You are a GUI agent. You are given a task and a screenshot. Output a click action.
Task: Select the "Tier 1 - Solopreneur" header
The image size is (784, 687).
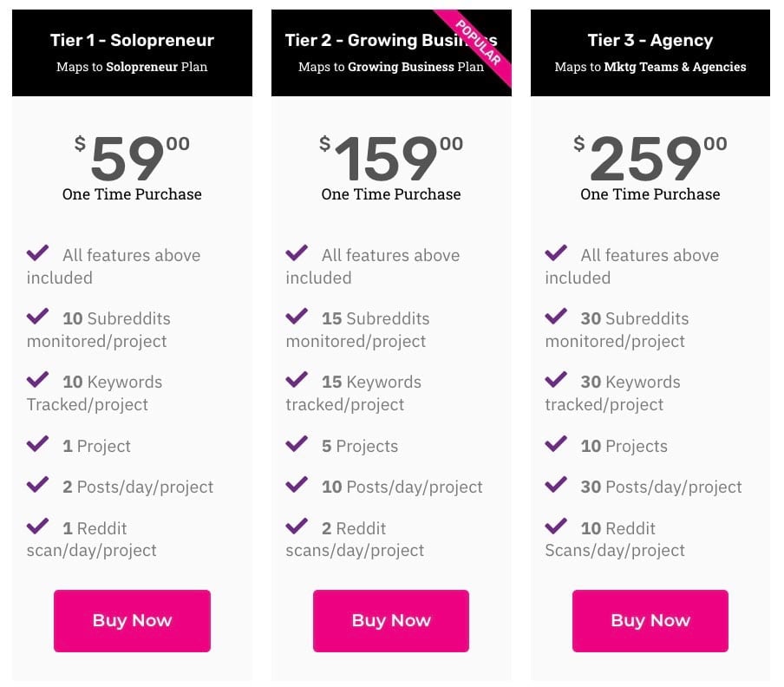click(x=132, y=40)
